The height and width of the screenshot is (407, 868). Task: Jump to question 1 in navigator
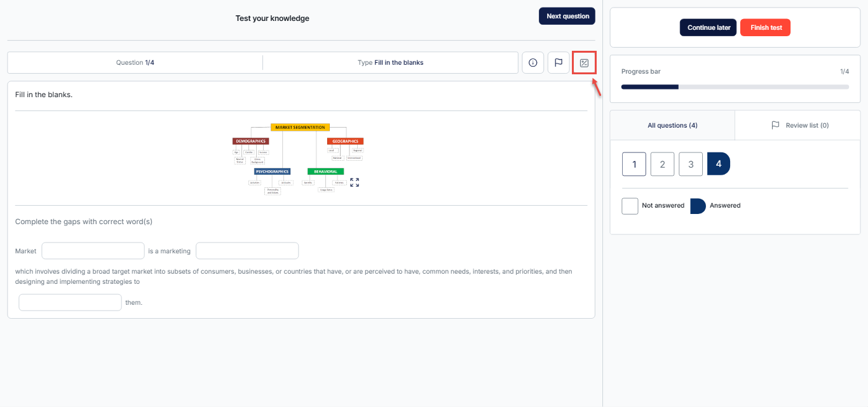[634, 164]
